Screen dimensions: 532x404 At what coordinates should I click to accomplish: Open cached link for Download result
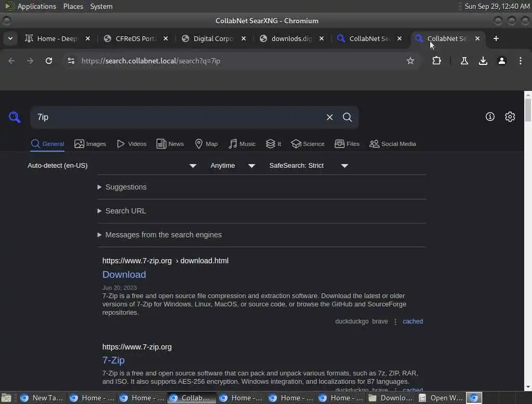click(x=413, y=321)
